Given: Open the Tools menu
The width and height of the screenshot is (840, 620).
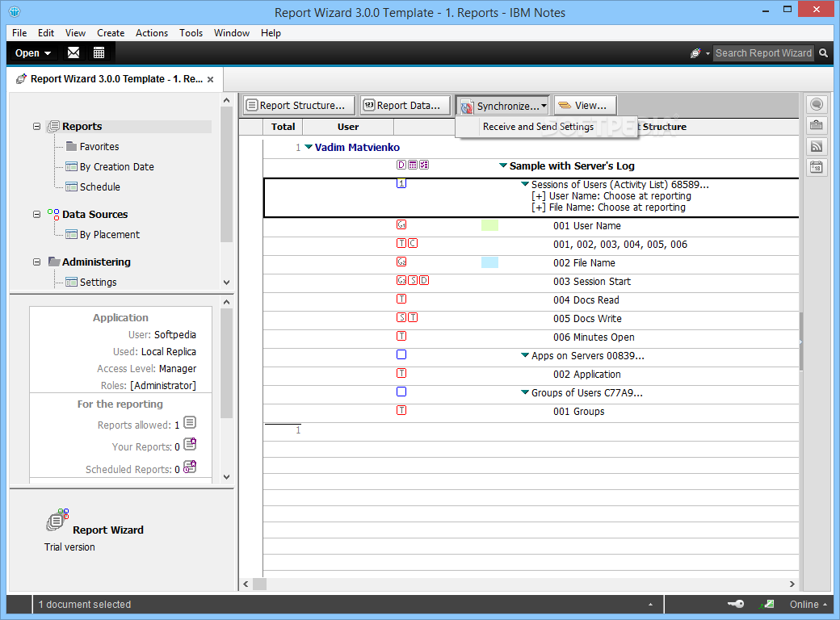Looking at the screenshot, I should coord(191,32).
